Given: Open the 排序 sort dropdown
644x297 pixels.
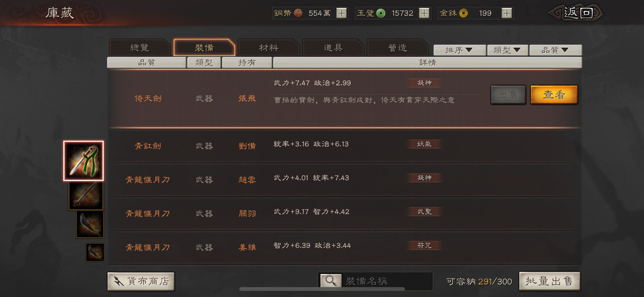Looking at the screenshot, I should (x=460, y=50).
